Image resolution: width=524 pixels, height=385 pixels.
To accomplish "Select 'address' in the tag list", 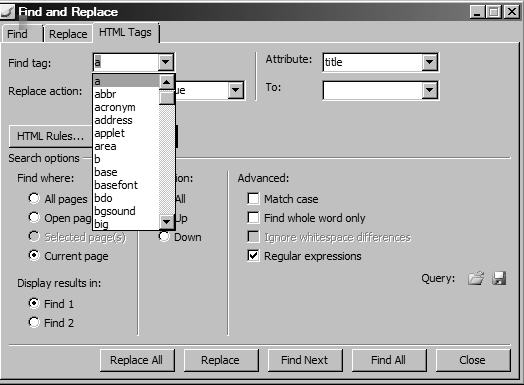I will [x=126, y=120].
